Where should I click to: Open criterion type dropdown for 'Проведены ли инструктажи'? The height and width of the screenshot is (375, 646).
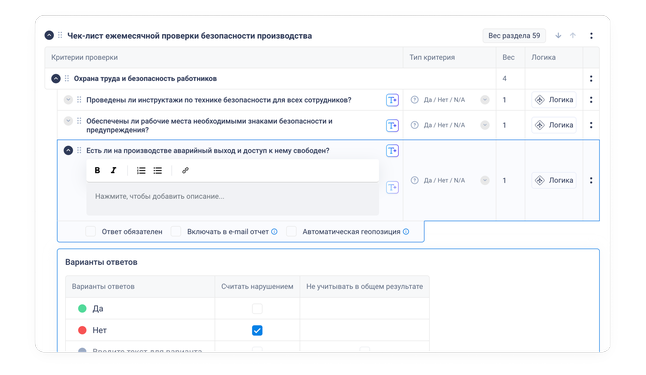coord(485,100)
